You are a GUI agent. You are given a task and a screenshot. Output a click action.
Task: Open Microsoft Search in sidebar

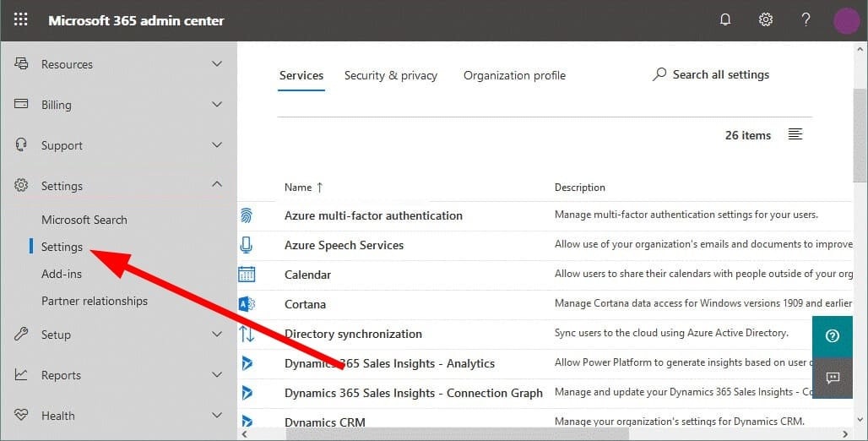click(x=84, y=220)
